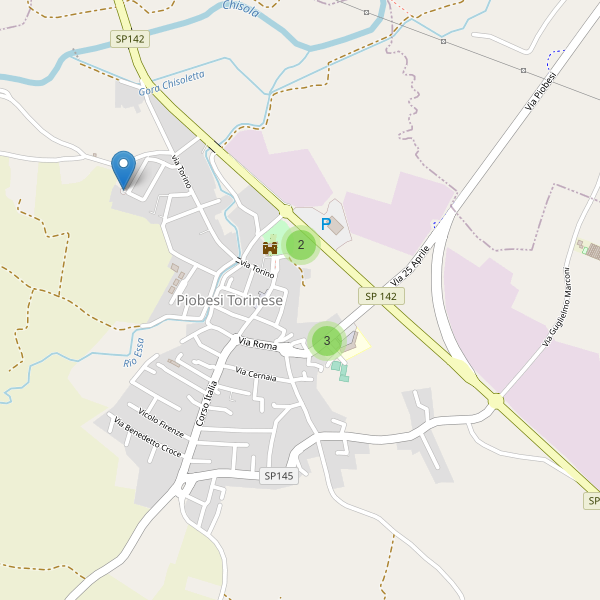Open the green cluster marker labeled 3

click(x=326, y=341)
